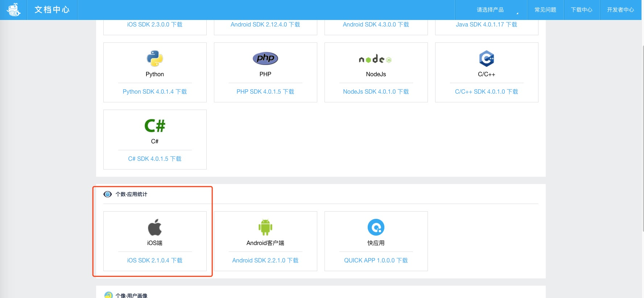Screen dimensions: 644x298
Task: Open 开发者中心 in the top navigation
Action: click(620, 10)
